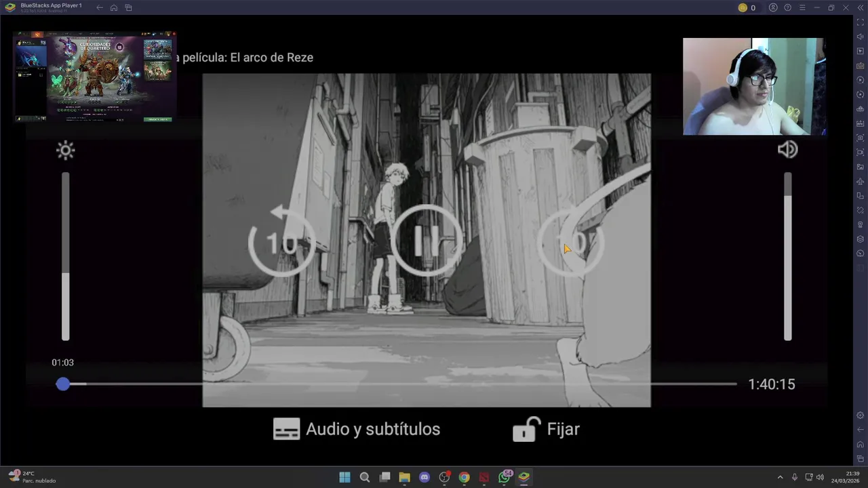
Task: Open the taskbar clock showing 21:39
Action: point(846,477)
